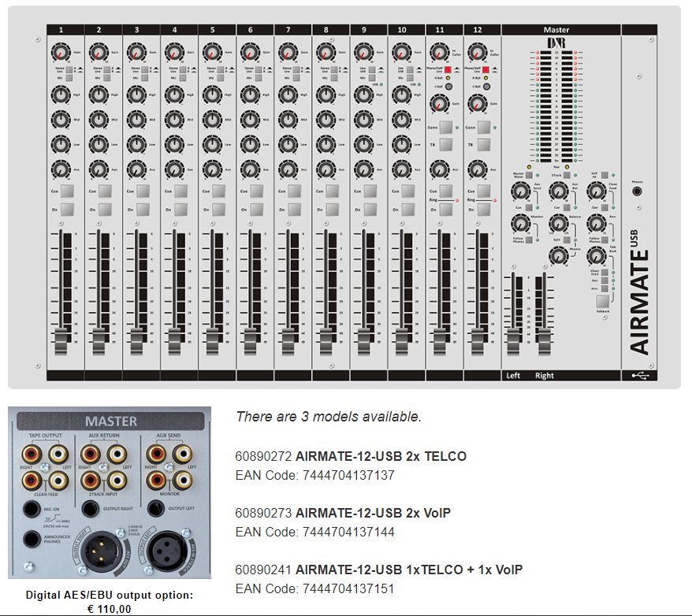Click the Mid EQ knob on channel 6
This screenshot has height=616, width=692.
[x=249, y=120]
